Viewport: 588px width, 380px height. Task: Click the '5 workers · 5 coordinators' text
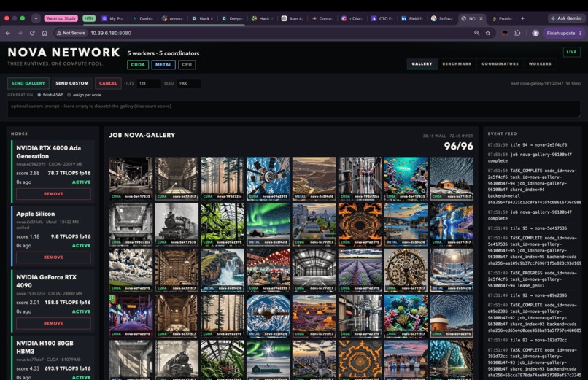coord(163,53)
